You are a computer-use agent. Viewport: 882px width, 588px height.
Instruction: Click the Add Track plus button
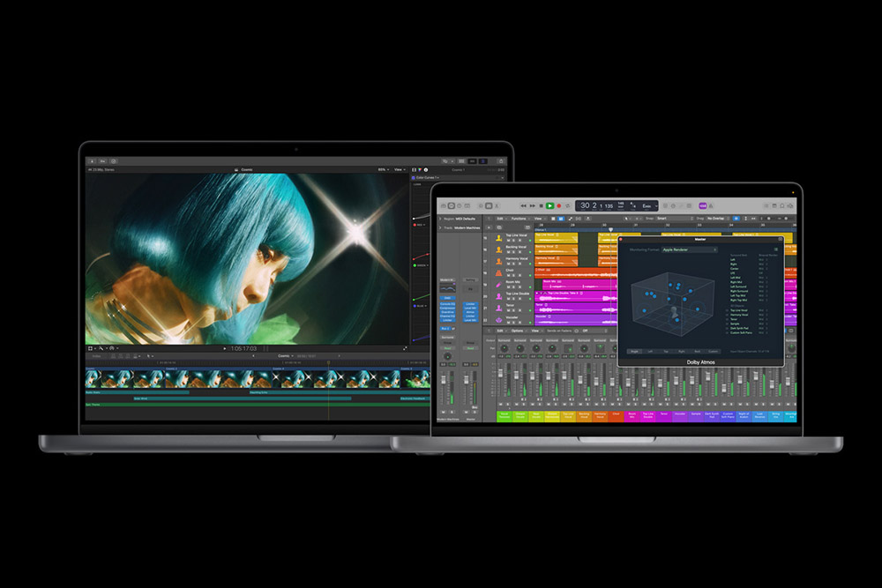[489, 227]
